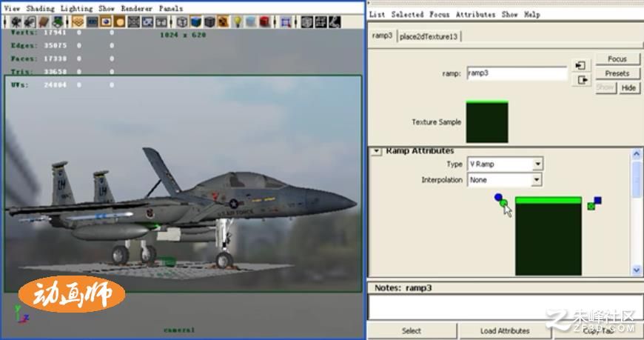Open the Lighting menu
The width and height of the screenshot is (644, 340).
coord(76,8)
